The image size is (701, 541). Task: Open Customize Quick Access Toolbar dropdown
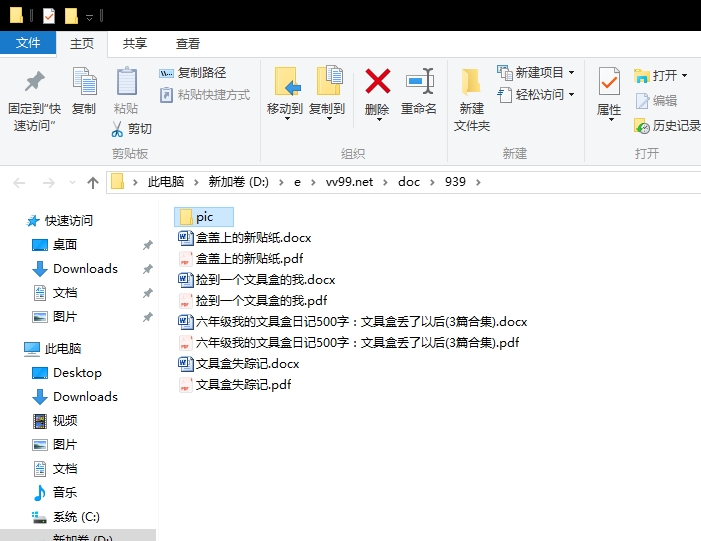click(x=89, y=17)
